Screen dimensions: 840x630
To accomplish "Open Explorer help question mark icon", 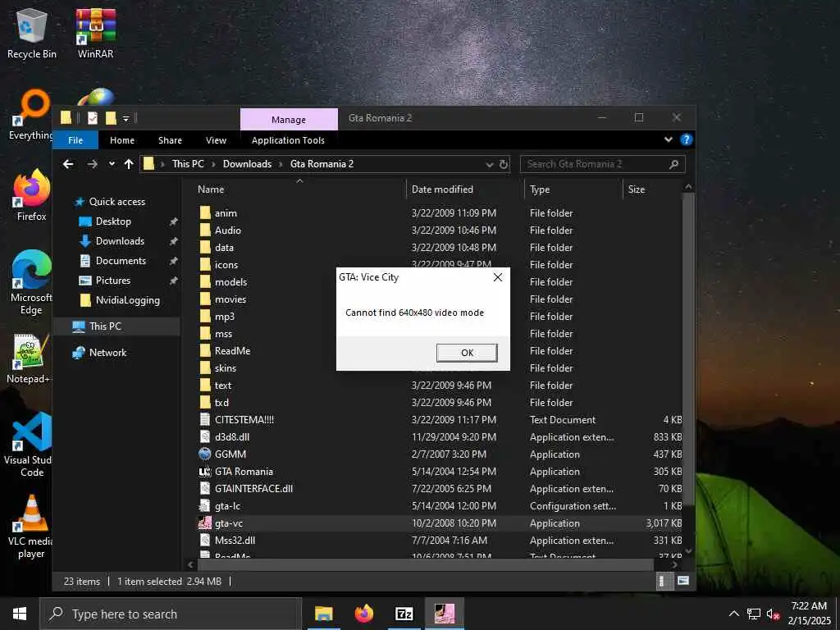I will click(x=686, y=139).
